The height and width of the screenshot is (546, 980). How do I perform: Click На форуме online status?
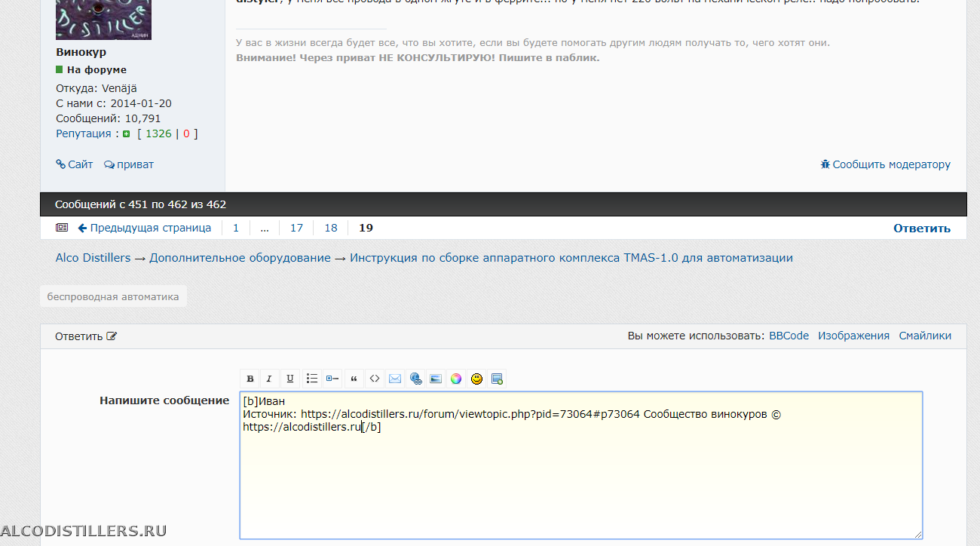pyautogui.click(x=91, y=69)
